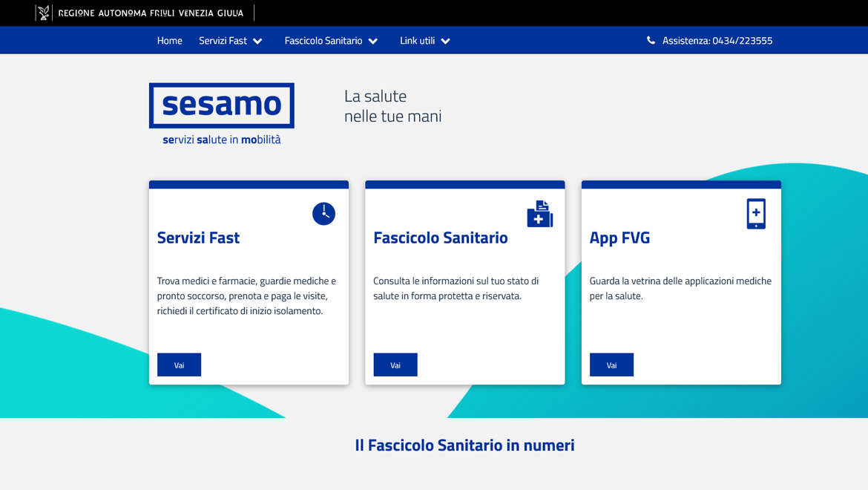Click Vai button in Fascicolo Sanitario card

point(395,365)
